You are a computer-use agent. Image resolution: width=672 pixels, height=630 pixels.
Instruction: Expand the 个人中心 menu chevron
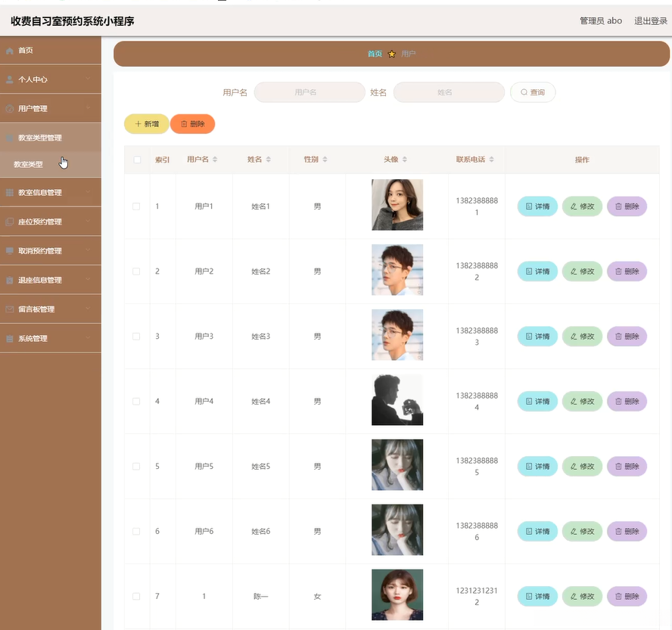click(88, 79)
